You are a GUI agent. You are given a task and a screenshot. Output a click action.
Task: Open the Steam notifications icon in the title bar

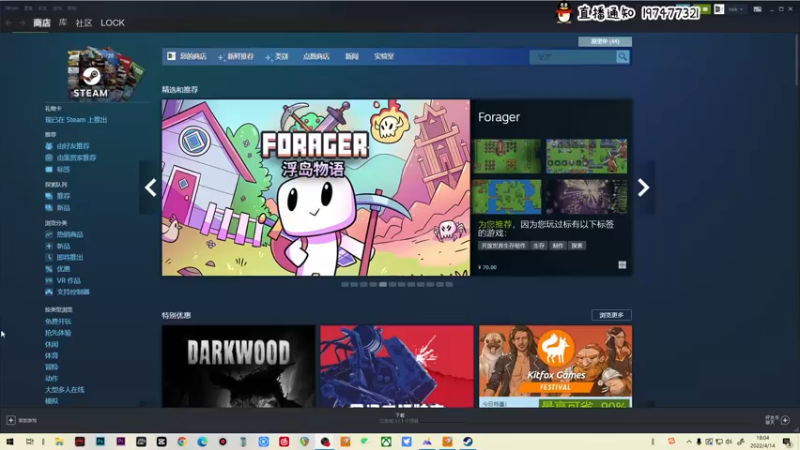[x=705, y=9]
